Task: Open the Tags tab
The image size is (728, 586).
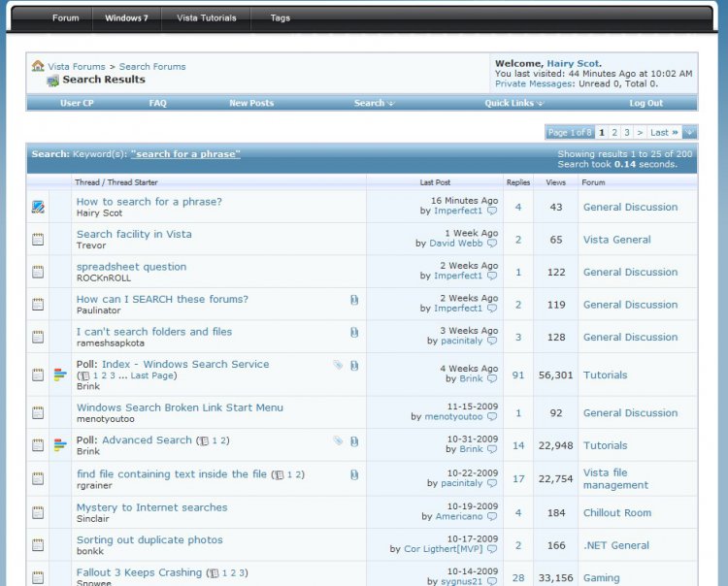Action: [281, 18]
